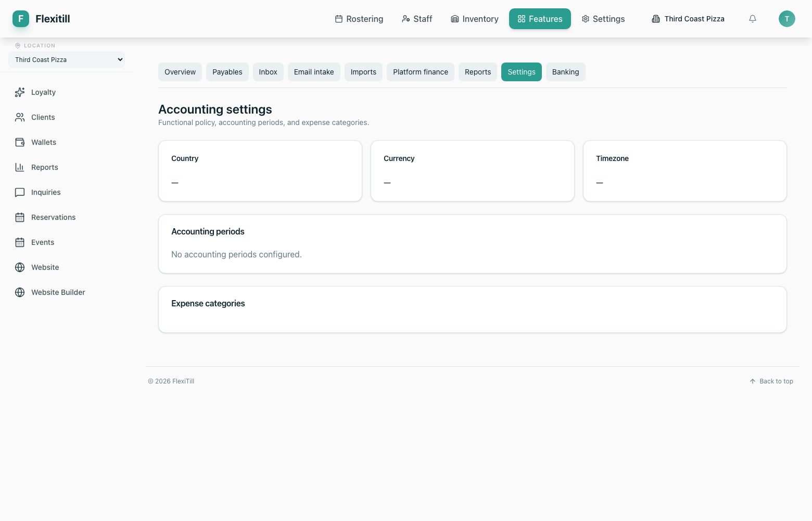Open top navigation Settings
Screen dimensions: 812x521
click(603, 19)
